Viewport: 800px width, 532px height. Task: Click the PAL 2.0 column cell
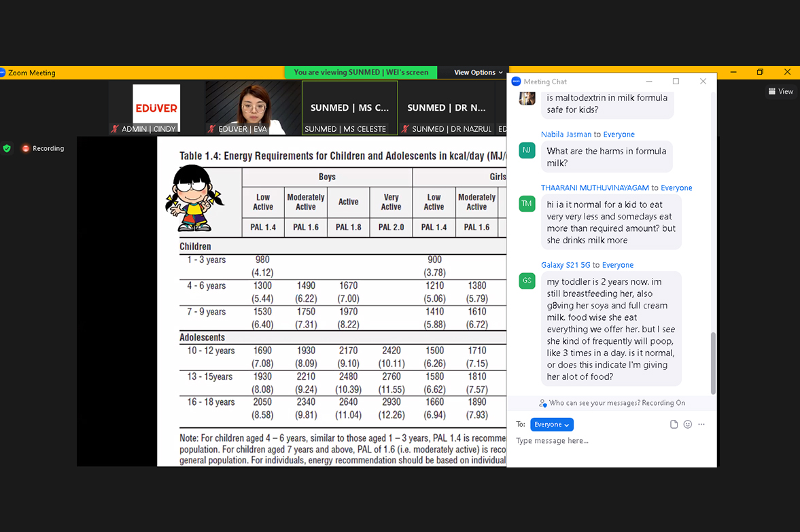click(x=391, y=228)
